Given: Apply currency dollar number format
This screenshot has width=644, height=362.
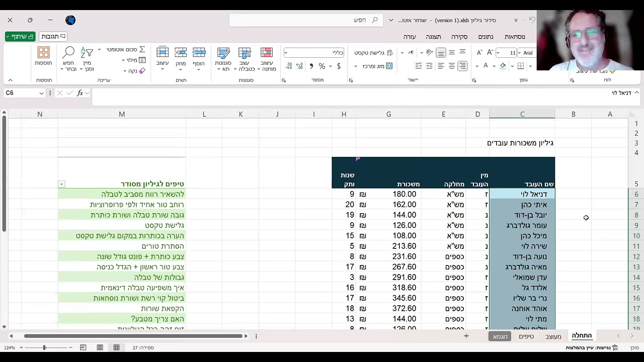Looking at the screenshot, I should point(339,66).
